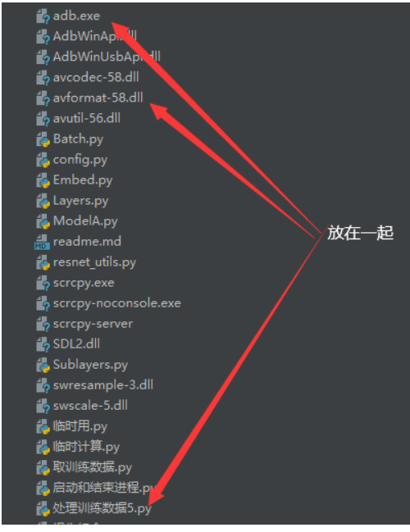This screenshot has height=532, width=410.
Task: Select 处理训练数据5.py file
Action: tap(102, 508)
